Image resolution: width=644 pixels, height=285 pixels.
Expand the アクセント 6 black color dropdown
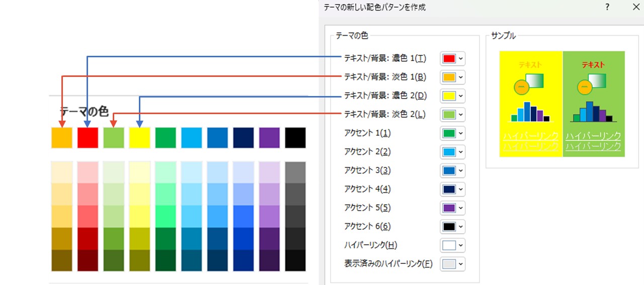tap(452, 227)
